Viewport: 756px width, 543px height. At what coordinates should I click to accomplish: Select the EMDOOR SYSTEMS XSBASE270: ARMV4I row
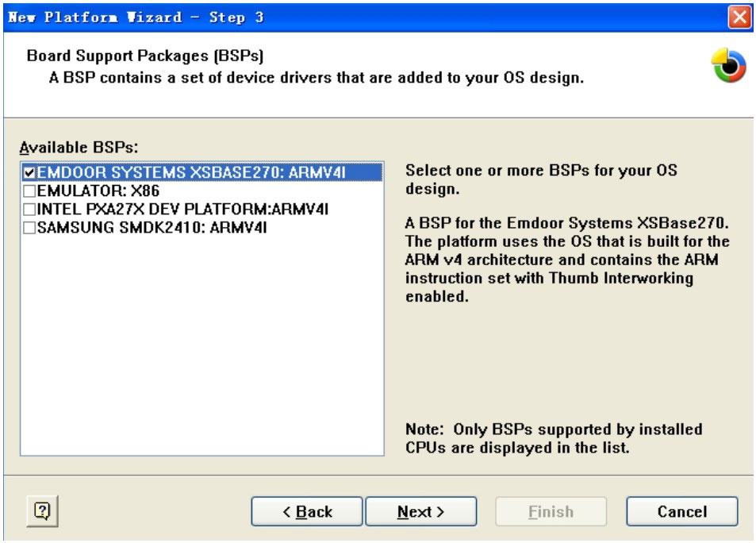tap(202, 172)
